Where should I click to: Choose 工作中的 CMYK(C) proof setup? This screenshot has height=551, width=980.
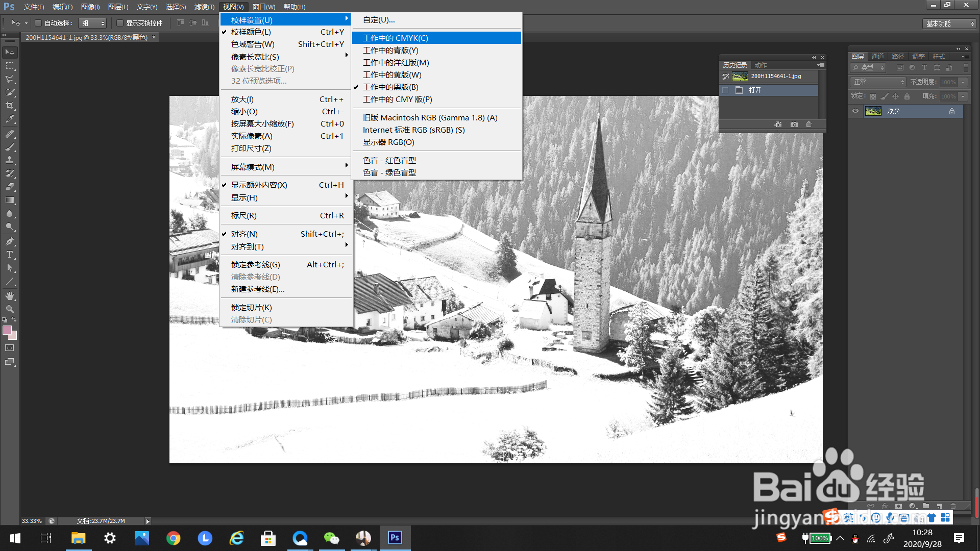pos(396,38)
